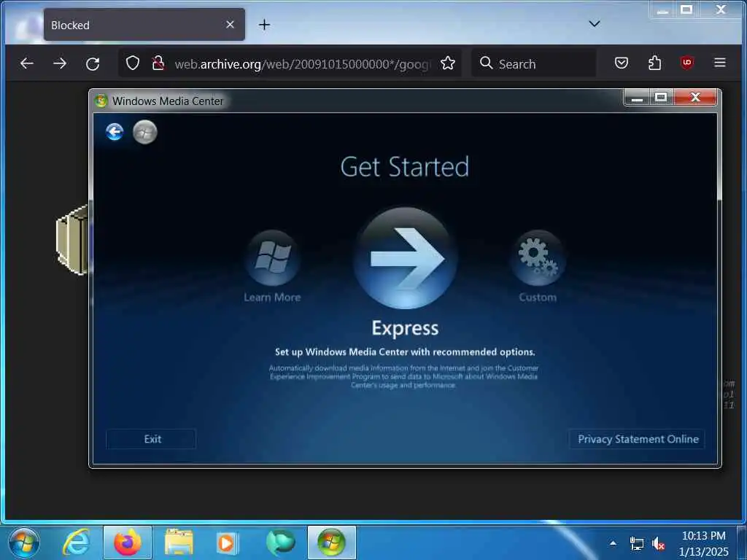Switch to Firefox in the taskbar

click(128, 542)
